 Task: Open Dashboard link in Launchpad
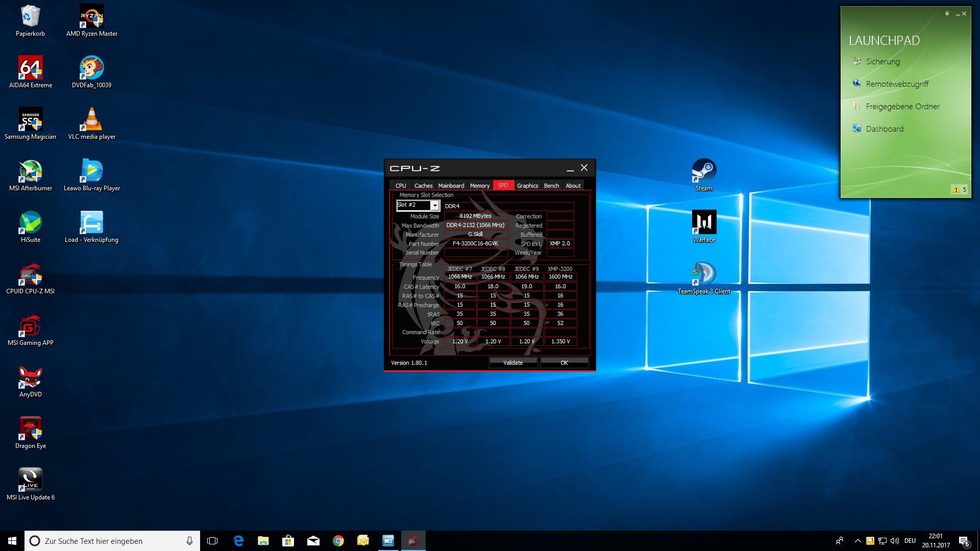tap(885, 129)
